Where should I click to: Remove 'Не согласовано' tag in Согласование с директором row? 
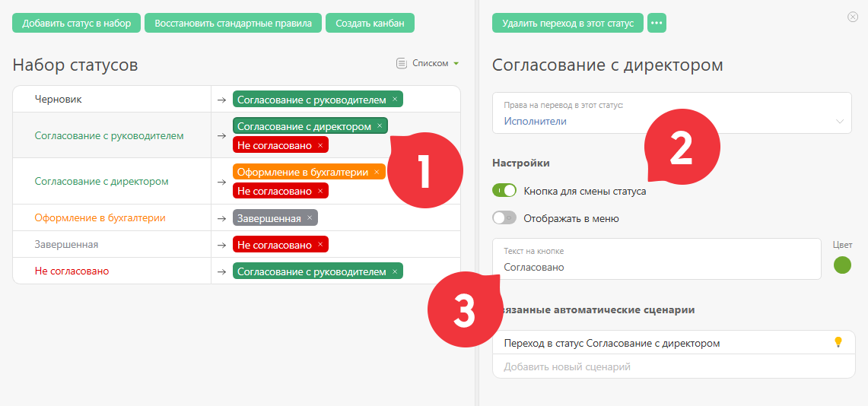(x=320, y=191)
